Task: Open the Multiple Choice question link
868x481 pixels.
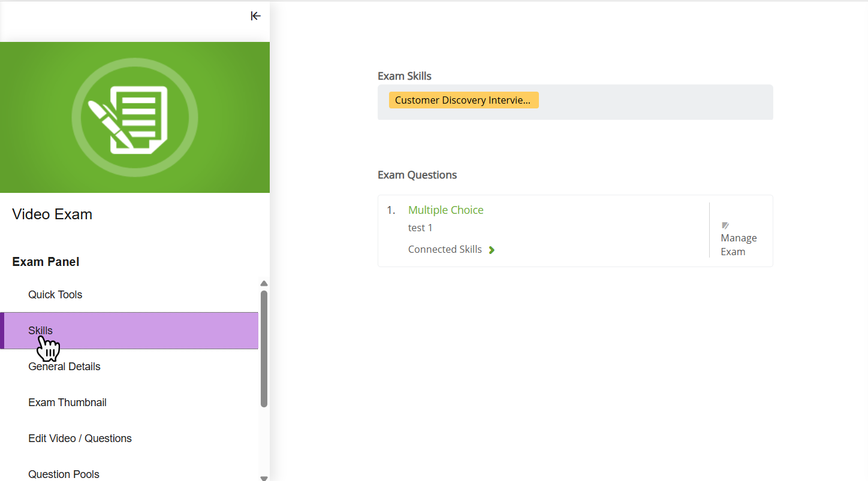Action: pyautogui.click(x=445, y=210)
